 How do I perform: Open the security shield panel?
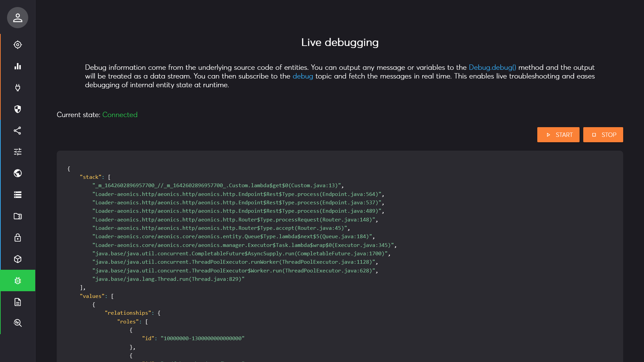[x=17, y=109]
